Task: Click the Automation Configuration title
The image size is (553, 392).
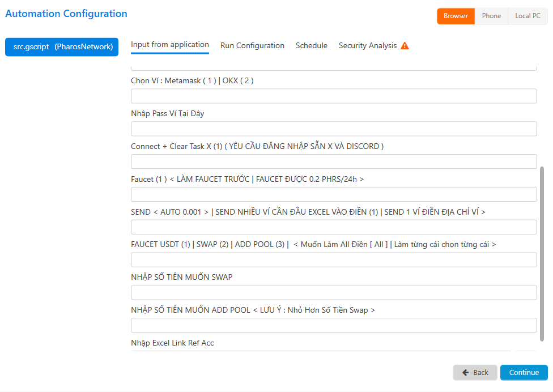Action: (x=66, y=14)
